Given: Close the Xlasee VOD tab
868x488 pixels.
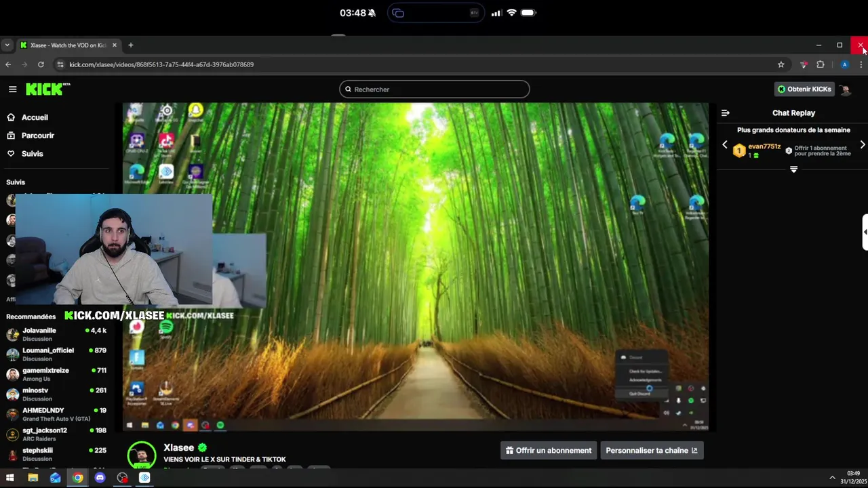Looking at the screenshot, I should [115, 45].
